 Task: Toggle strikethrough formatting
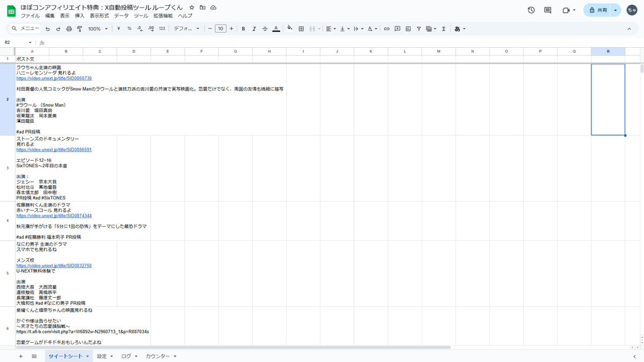pos(265,29)
